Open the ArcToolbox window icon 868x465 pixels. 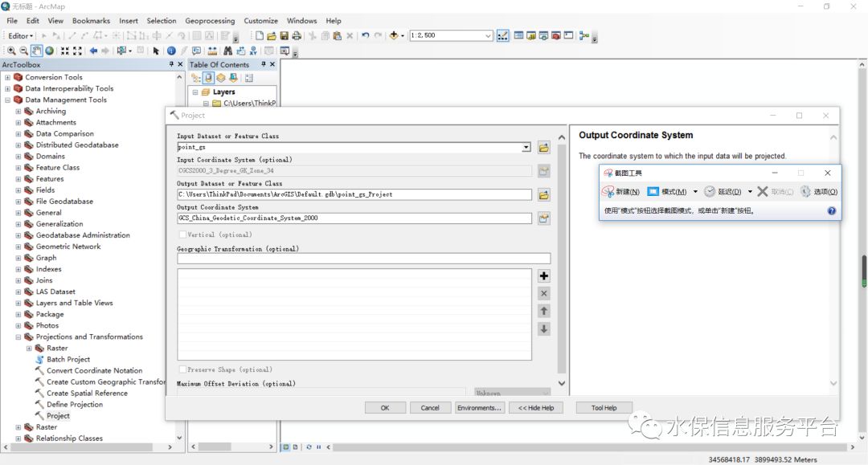click(556, 36)
